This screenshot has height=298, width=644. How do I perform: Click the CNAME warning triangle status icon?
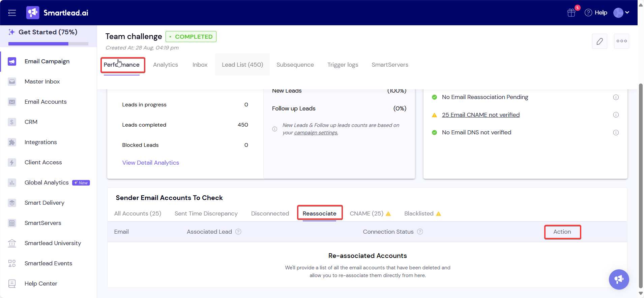(435, 115)
